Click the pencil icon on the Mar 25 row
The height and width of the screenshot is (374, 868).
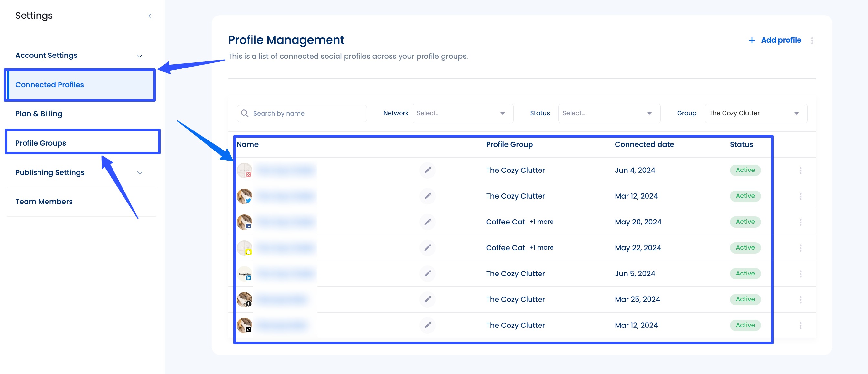(x=427, y=299)
